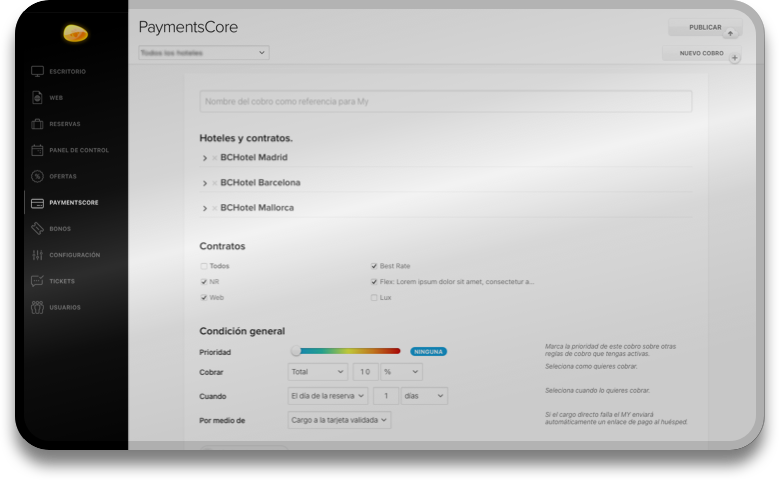Click the Hoteles y contratos heading
This screenshot has height=480, width=779.
click(246, 138)
